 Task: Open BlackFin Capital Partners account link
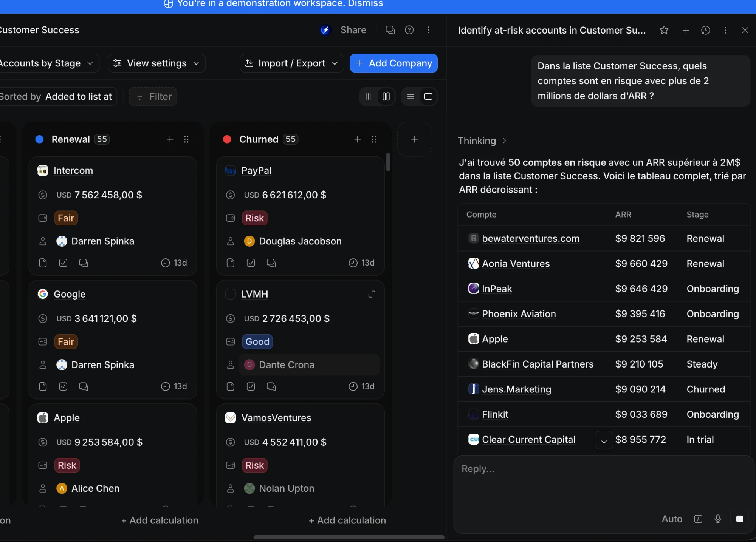pos(538,364)
